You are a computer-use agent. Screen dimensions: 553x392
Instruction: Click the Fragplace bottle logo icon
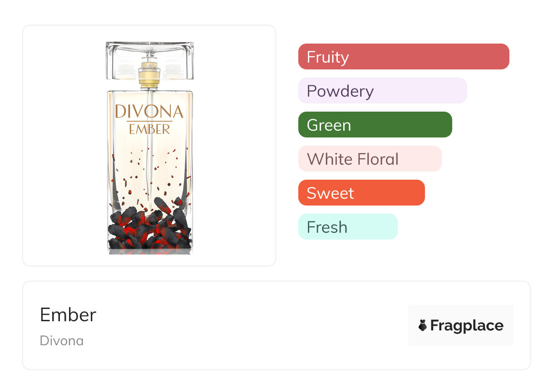coord(423,325)
